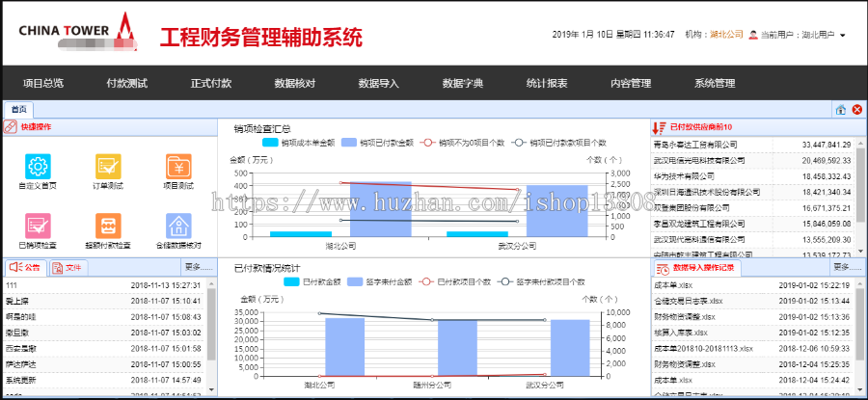Image resolution: width=868 pixels, height=400 pixels.
Task: Click the 湖北公司 organization link
Action: pos(726,35)
